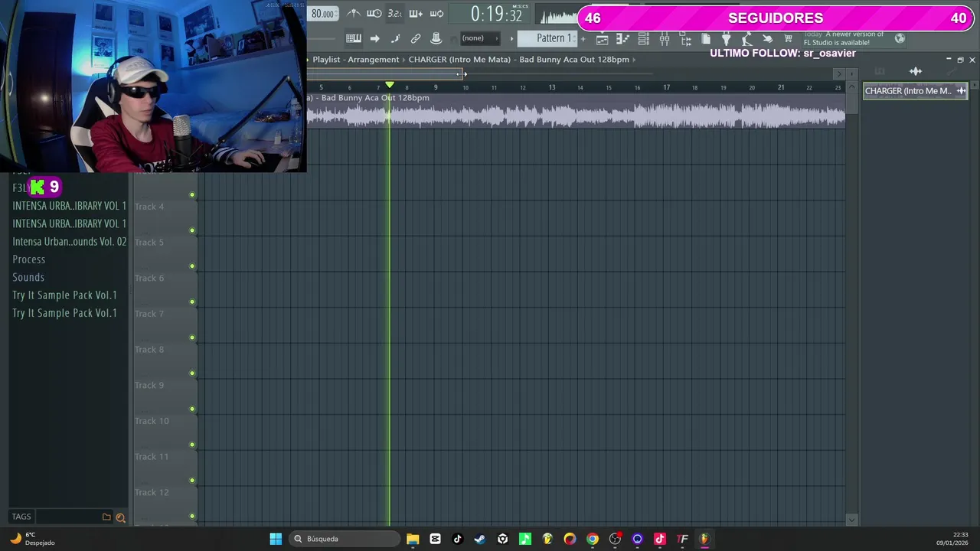Open the Pattern 1 selector
Image resolution: width=980 pixels, height=551 pixels.
click(547, 38)
